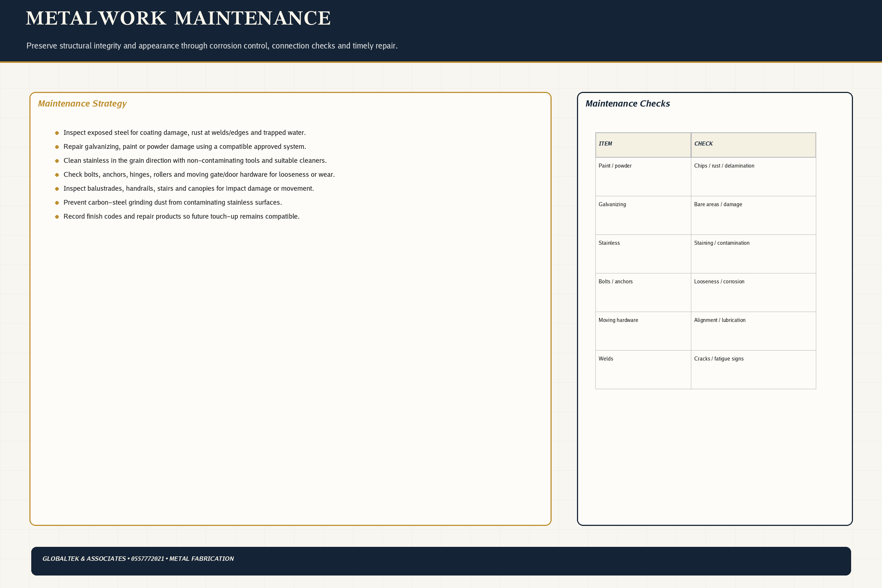The height and width of the screenshot is (588, 882).
Task: Click the Maintenance Strategy heading
Action: 82,104
